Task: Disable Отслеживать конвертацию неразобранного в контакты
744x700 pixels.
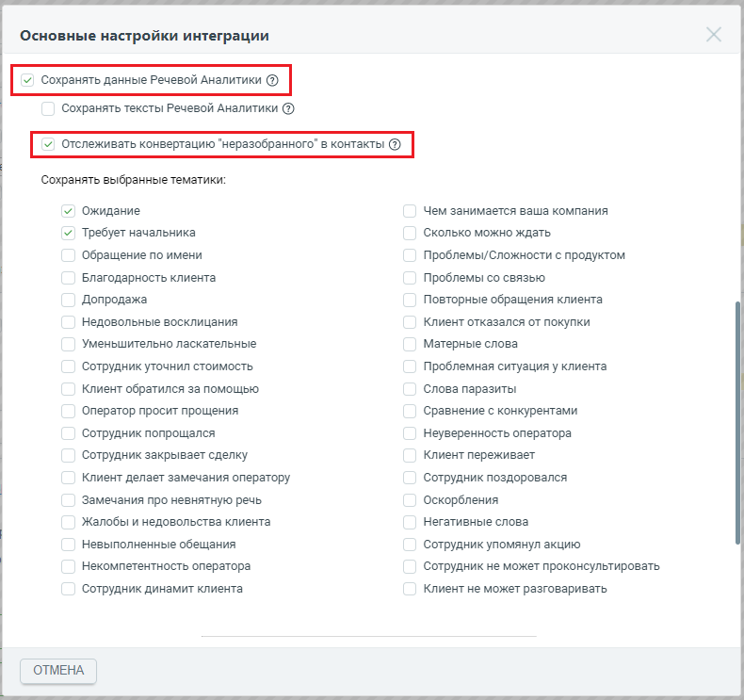Action: [48, 144]
